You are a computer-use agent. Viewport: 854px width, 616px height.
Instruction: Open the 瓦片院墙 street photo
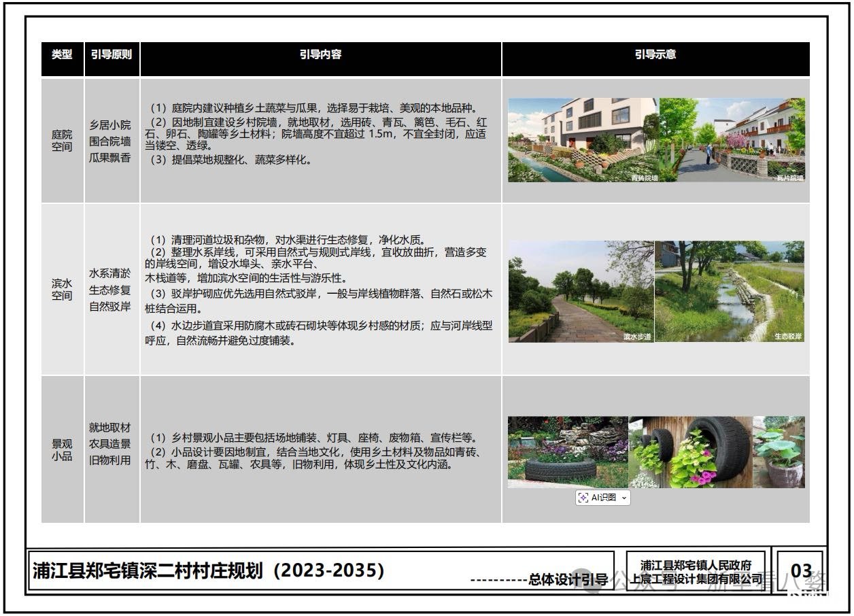click(x=732, y=140)
